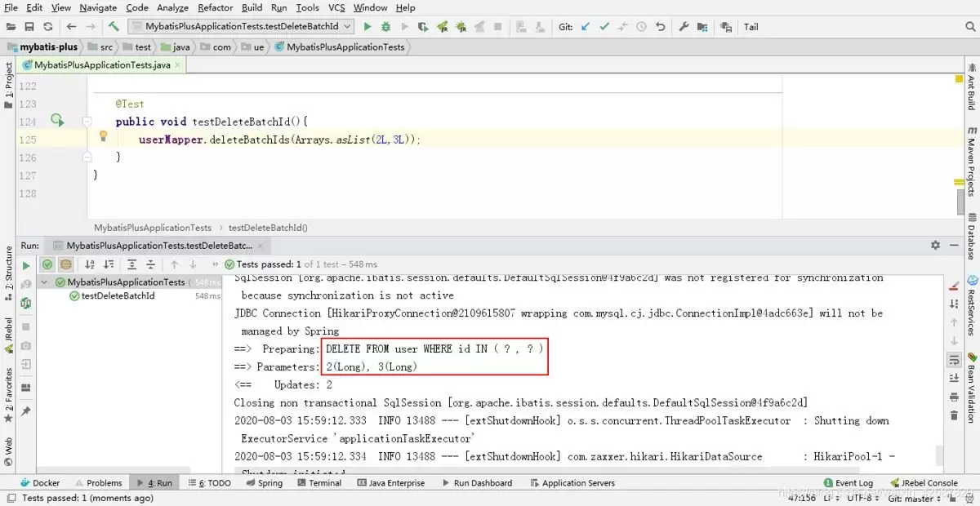Collapse the method fold marker at line 124

click(87, 122)
